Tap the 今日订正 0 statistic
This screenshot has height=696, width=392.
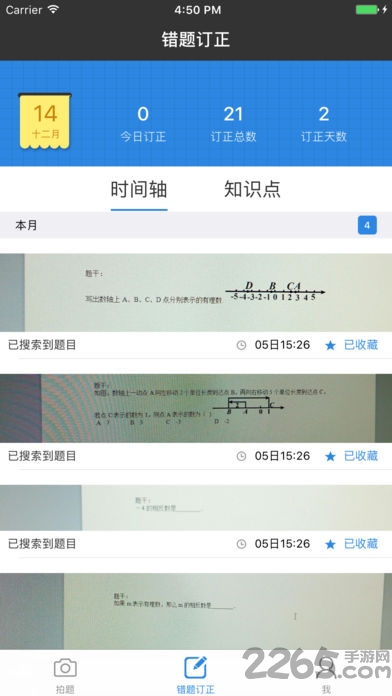click(143, 124)
